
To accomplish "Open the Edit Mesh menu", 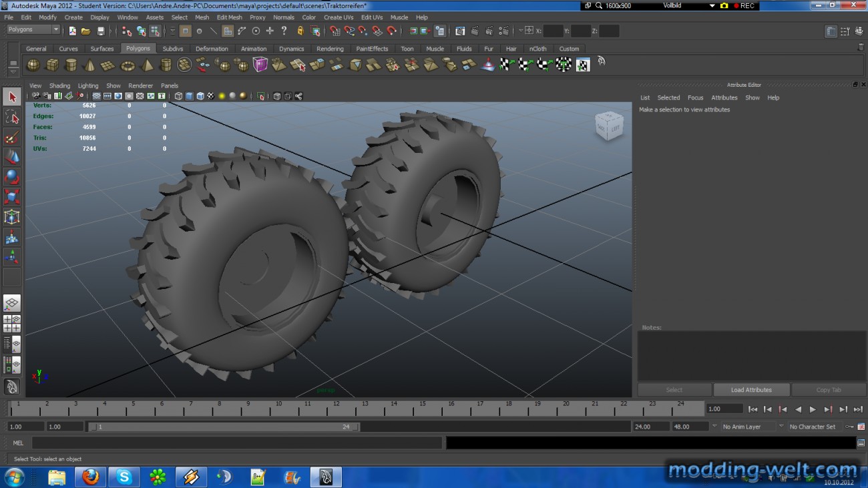I will click(x=230, y=17).
